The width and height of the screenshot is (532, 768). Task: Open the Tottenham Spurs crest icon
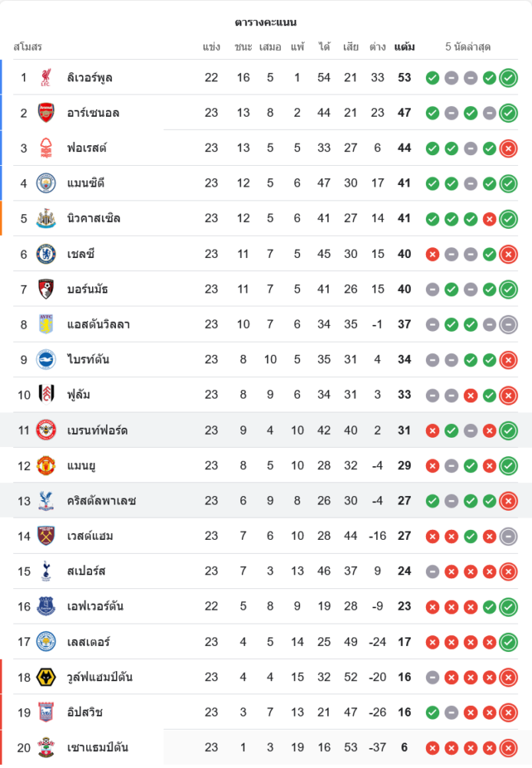(x=46, y=571)
